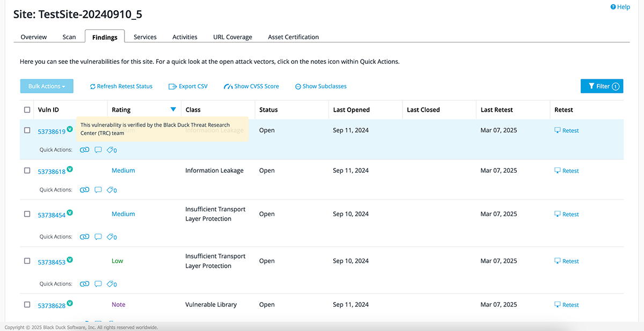Click the Refresh Retest Status icon

tap(92, 86)
